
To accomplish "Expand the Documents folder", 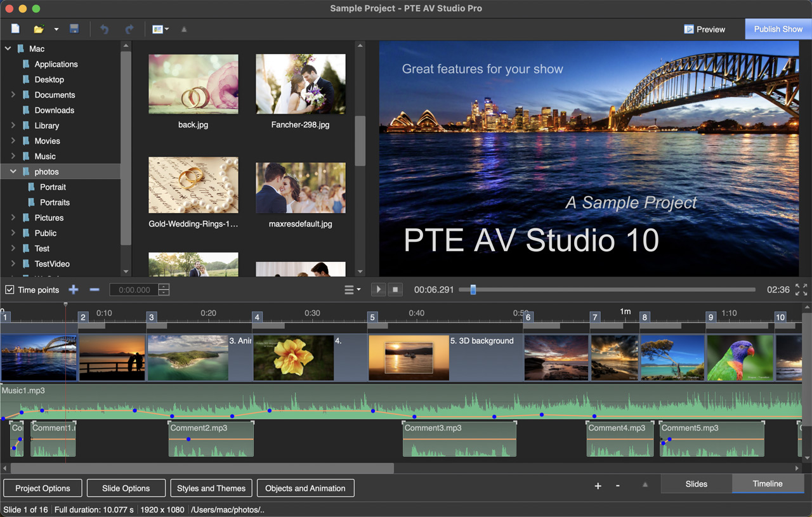I will (x=13, y=95).
